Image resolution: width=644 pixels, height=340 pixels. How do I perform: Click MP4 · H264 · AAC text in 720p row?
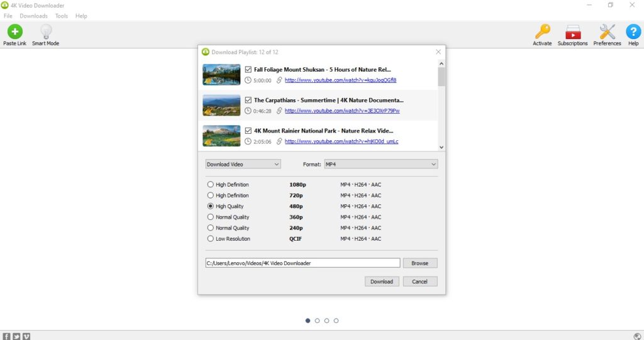(360, 195)
